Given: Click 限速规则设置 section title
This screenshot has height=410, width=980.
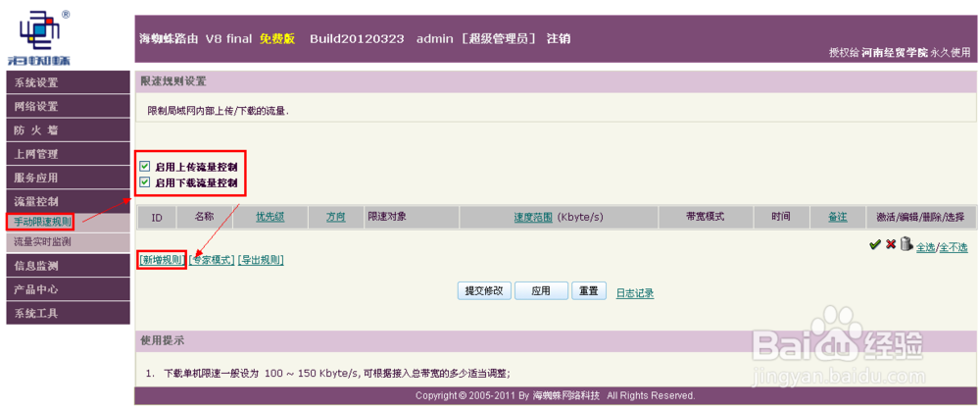Looking at the screenshot, I should point(173,80).
